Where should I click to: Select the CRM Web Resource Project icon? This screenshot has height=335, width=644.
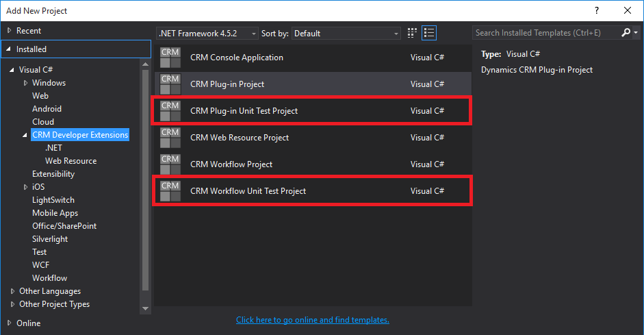pos(170,138)
